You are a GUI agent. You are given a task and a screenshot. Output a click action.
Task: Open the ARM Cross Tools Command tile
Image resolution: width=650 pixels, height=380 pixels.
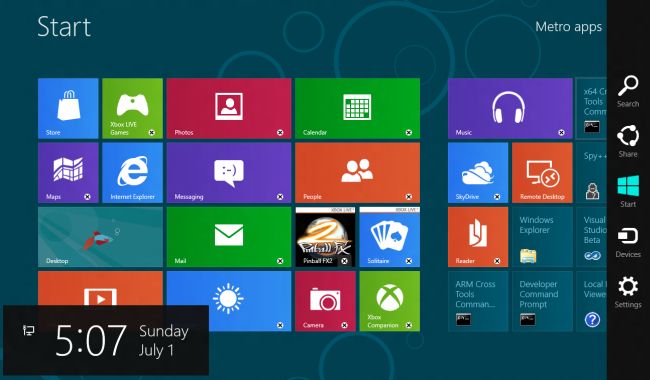(x=478, y=301)
